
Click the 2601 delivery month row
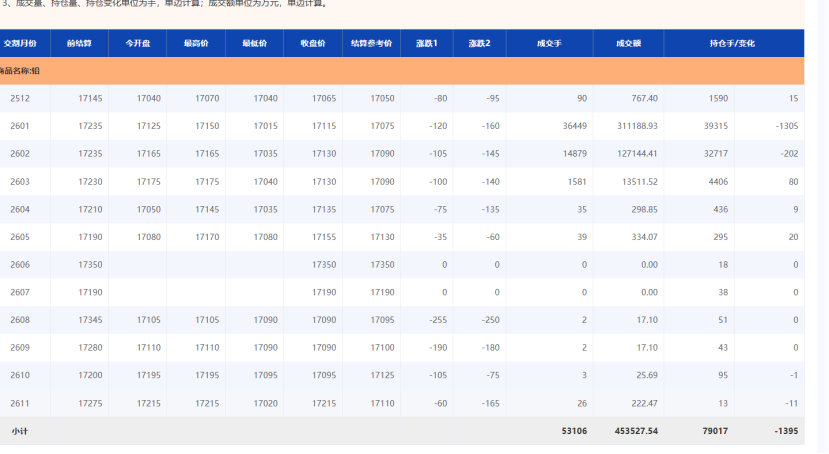20,126
